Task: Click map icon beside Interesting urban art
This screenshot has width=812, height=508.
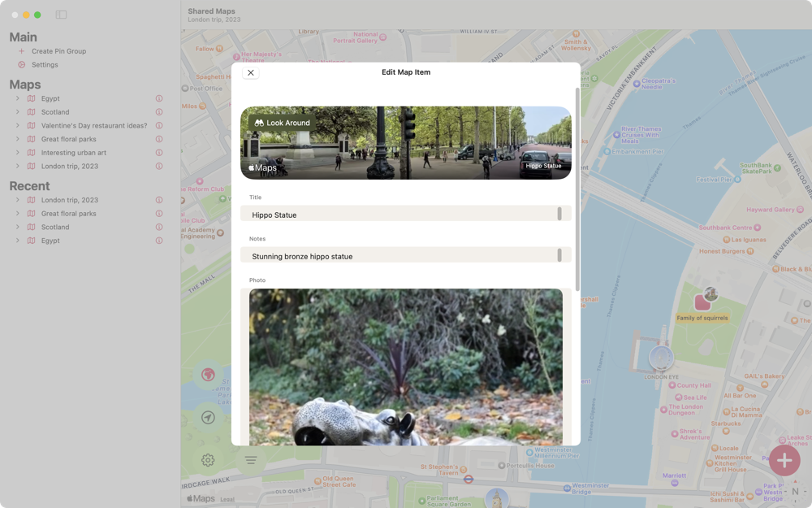Action: pyautogui.click(x=31, y=153)
